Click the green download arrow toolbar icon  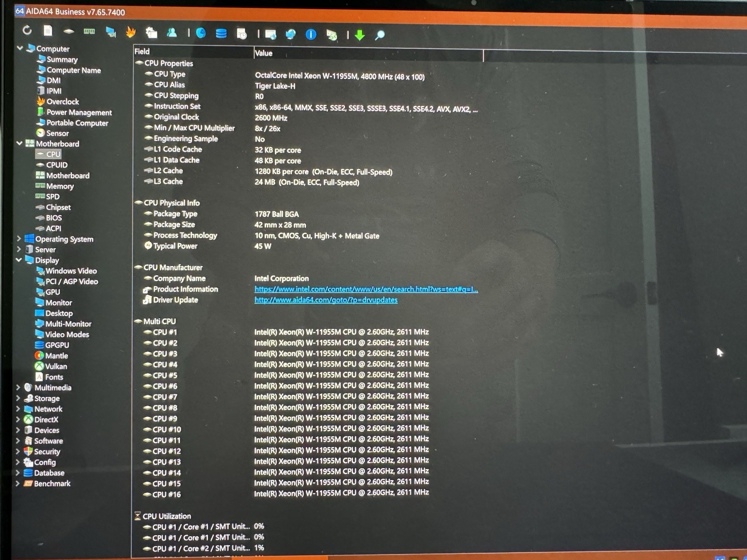pos(359,35)
